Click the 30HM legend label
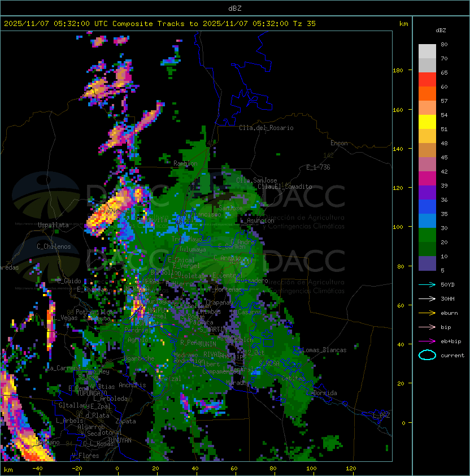Image resolution: width=470 pixels, height=476 pixels. click(x=447, y=299)
